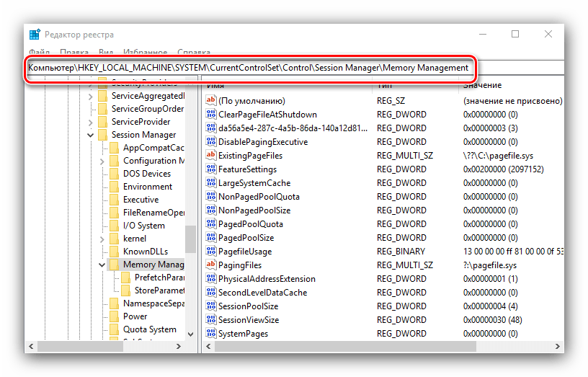The image size is (588, 377).
Task: Click the tree pane vertical scrollbar
Action: 190,238
